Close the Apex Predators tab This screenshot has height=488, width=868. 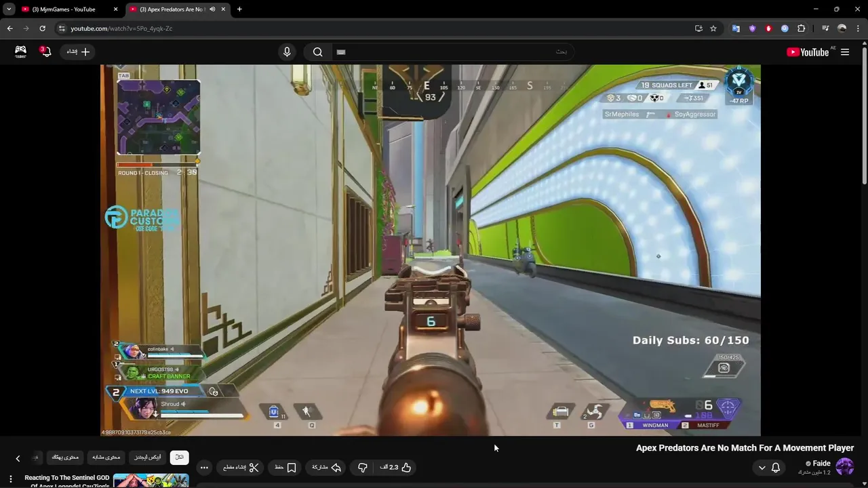(x=223, y=9)
